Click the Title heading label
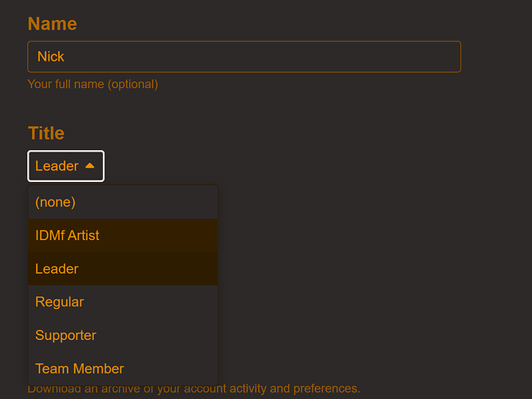This screenshot has height=399, width=532. [46, 133]
